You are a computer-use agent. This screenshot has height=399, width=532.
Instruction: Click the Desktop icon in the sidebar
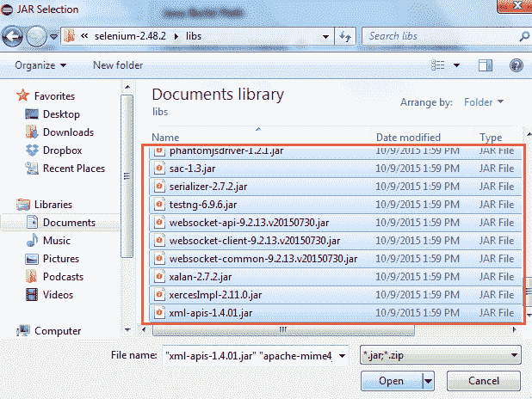point(32,114)
